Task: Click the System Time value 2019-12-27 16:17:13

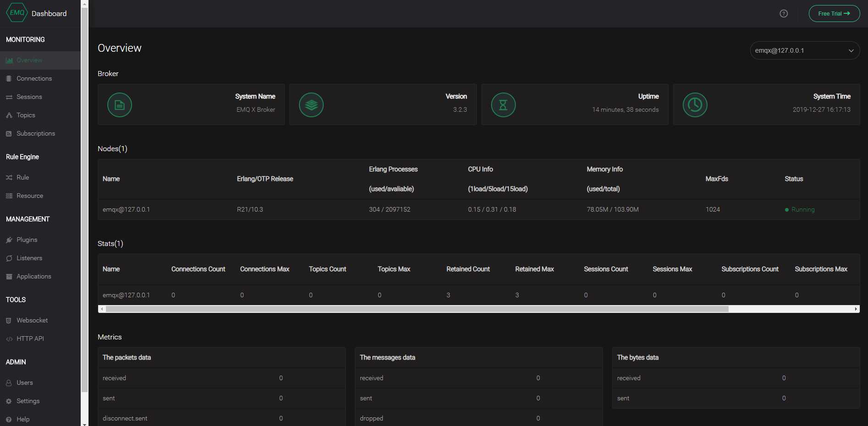Action: click(822, 110)
